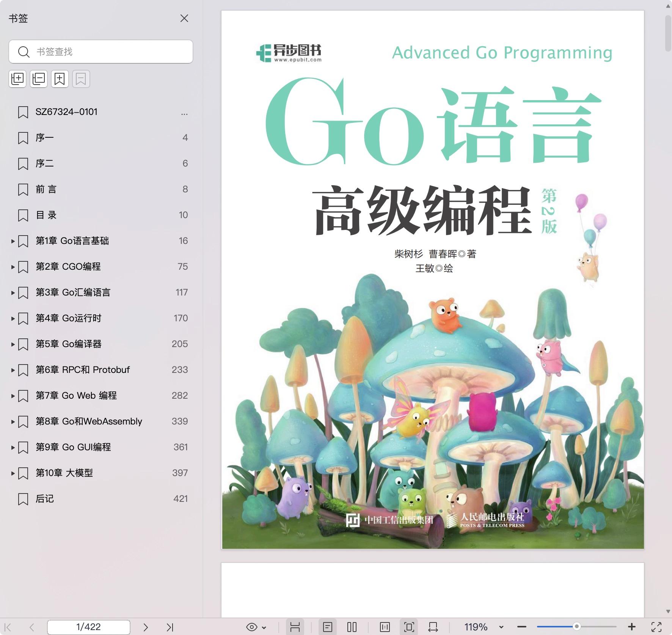
Task: Toggle fit page to window
Action: (409, 627)
